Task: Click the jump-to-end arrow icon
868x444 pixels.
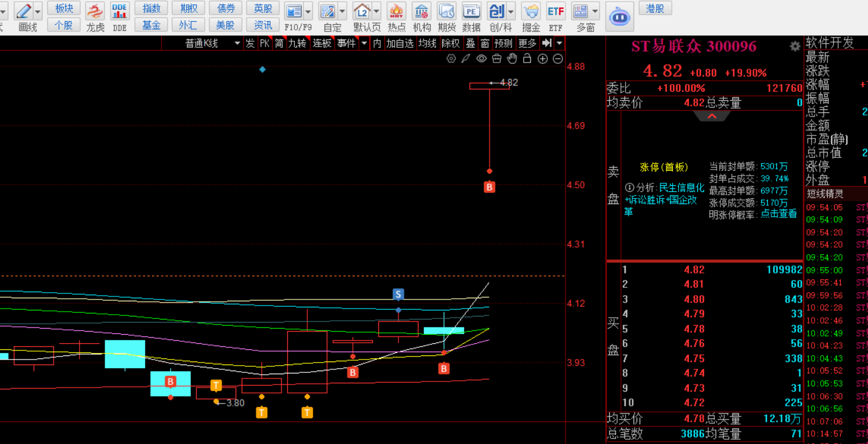Action: pos(547,43)
